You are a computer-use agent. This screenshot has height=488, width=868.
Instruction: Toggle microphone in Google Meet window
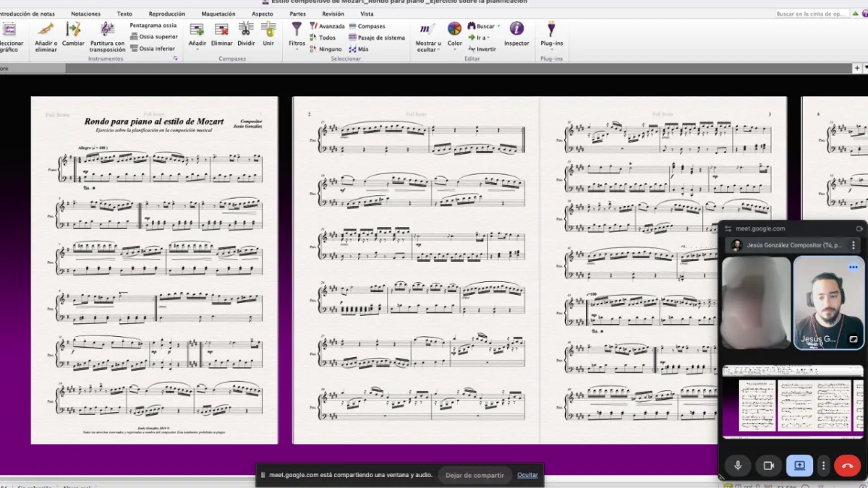click(x=738, y=466)
